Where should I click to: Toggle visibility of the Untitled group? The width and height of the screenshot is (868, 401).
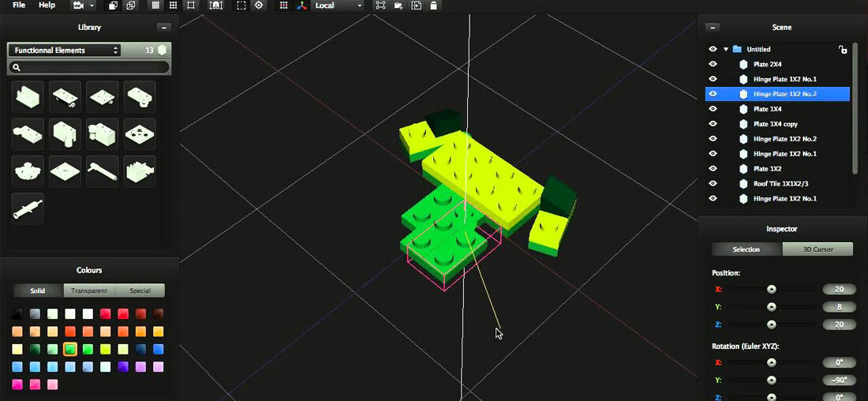(x=713, y=49)
